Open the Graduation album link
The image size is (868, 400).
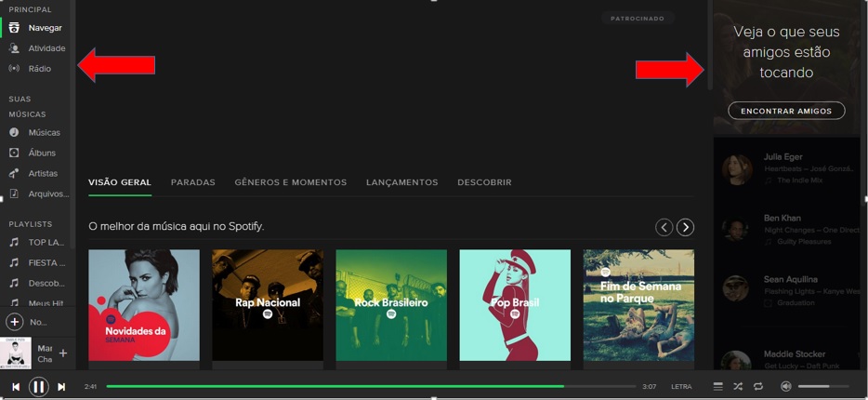click(796, 303)
